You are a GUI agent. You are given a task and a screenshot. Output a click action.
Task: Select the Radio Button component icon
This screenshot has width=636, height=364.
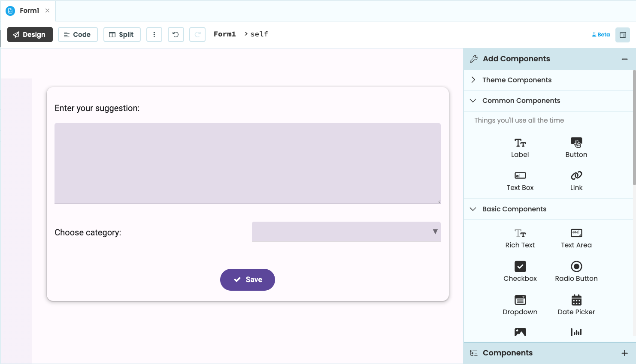click(576, 267)
